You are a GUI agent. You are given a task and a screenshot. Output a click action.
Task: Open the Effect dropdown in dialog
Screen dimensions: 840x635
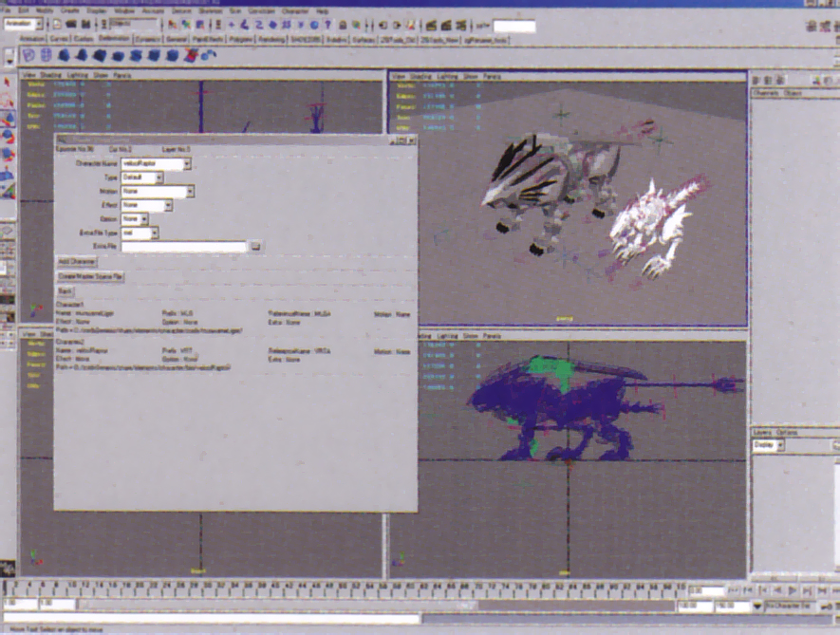coord(147,205)
